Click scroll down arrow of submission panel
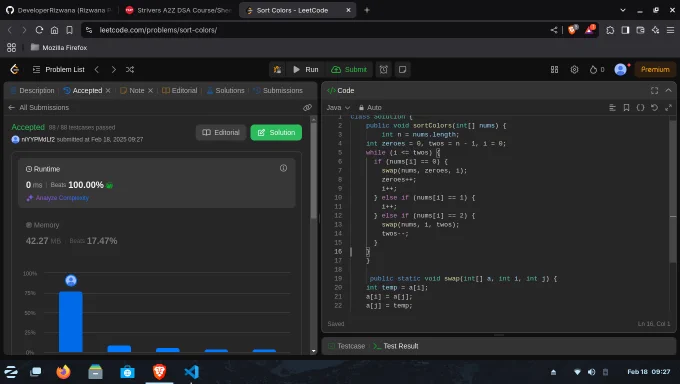Image resolution: width=680 pixels, height=384 pixels. tap(314, 351)
